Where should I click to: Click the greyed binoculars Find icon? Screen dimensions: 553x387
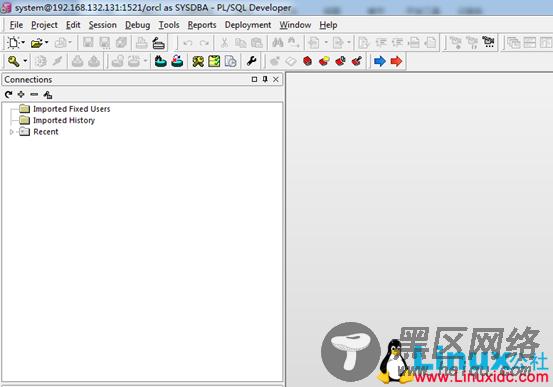(x=278, y=43)
